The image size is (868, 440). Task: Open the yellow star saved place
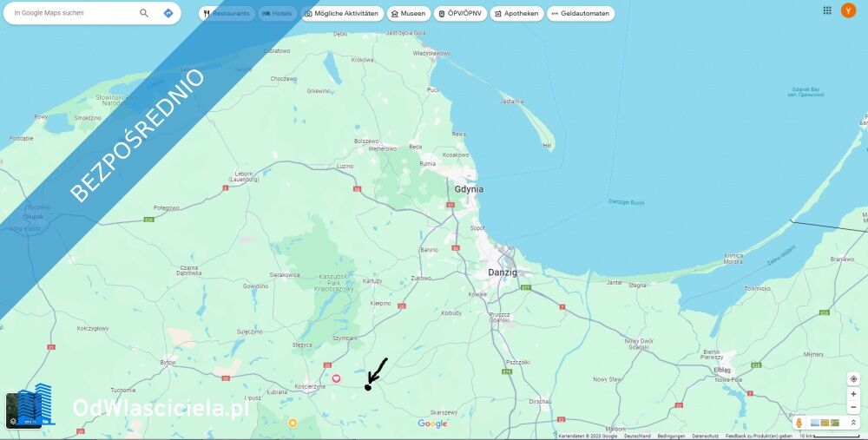click(293, 424)
